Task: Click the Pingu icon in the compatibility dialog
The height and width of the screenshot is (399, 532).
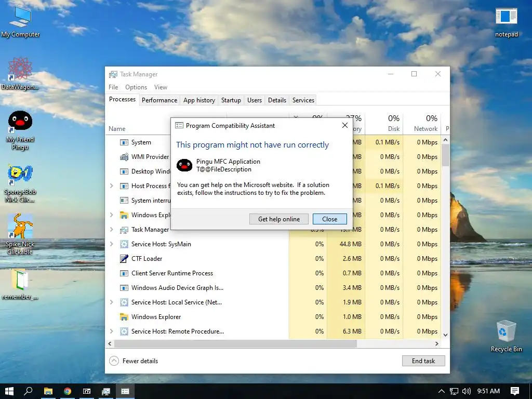Action: click(184, 165)
